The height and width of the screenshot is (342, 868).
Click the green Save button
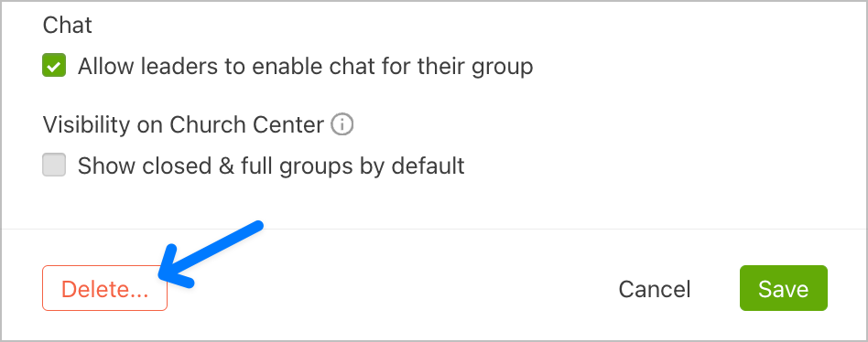tap(783, 288)
